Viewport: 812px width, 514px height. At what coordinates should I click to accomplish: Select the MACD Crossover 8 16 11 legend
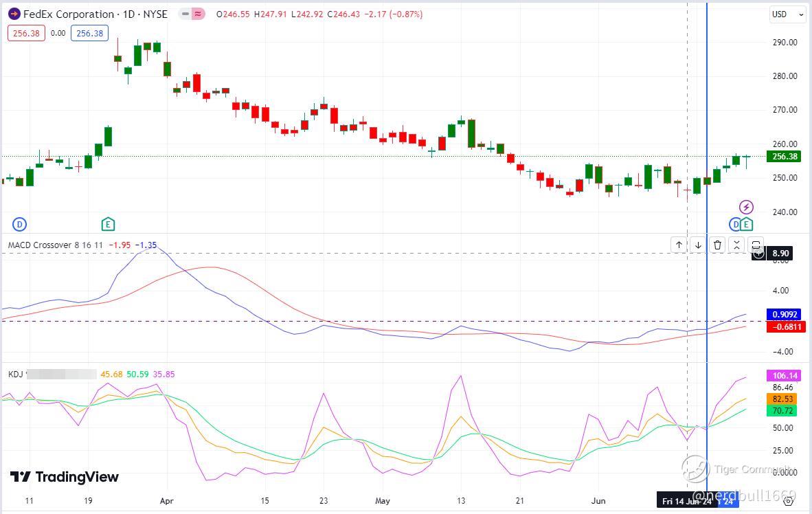point(56,245)
